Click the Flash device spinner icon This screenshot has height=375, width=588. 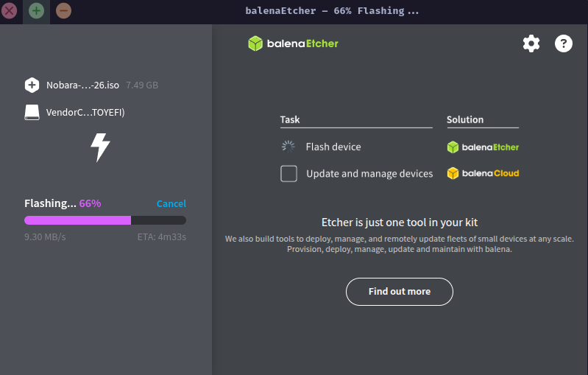[x=288, y=147]
